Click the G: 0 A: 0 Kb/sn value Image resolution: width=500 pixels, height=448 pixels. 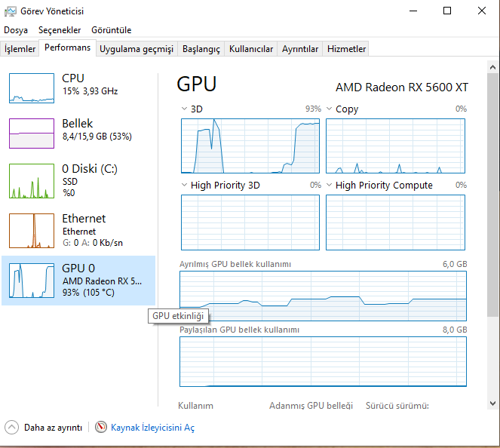[x=93, y=243]
